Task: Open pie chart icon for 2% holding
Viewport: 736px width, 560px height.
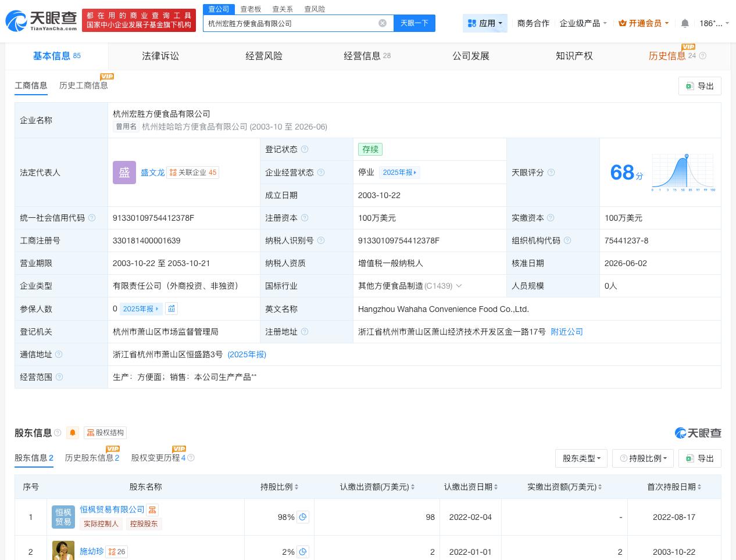Action: pos(303,552)
